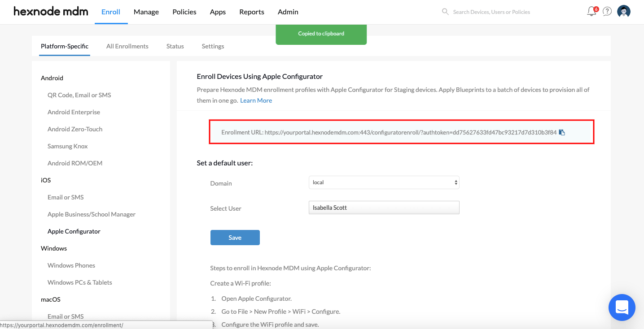Click the macOS section heading
Screen dimensions: 644x329
tap(51, 299)
